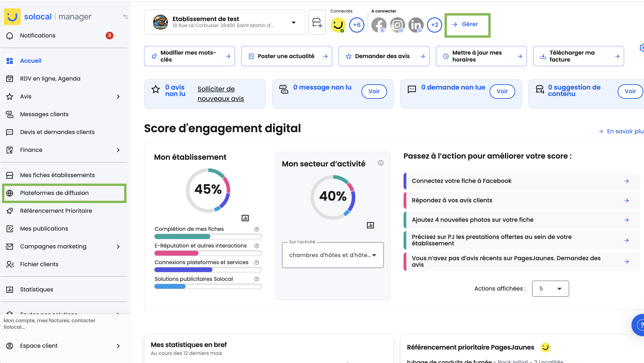Screen dimensions: 644x363
Task: Click the LinkedIn connect icon
Action: 416,25
